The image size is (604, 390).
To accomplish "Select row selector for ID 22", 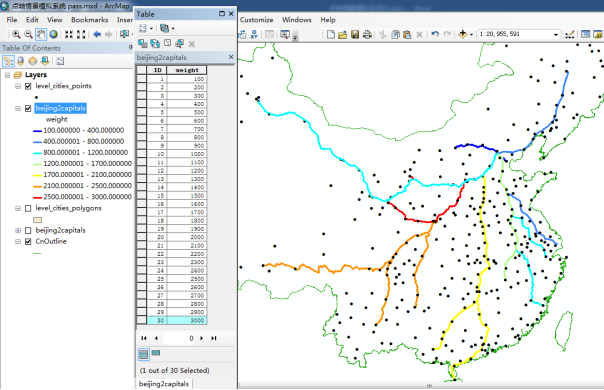I will click(x=141, y=254).
